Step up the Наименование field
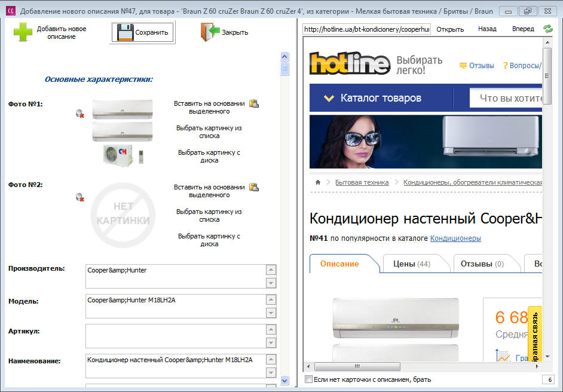 tap(271, 359)
